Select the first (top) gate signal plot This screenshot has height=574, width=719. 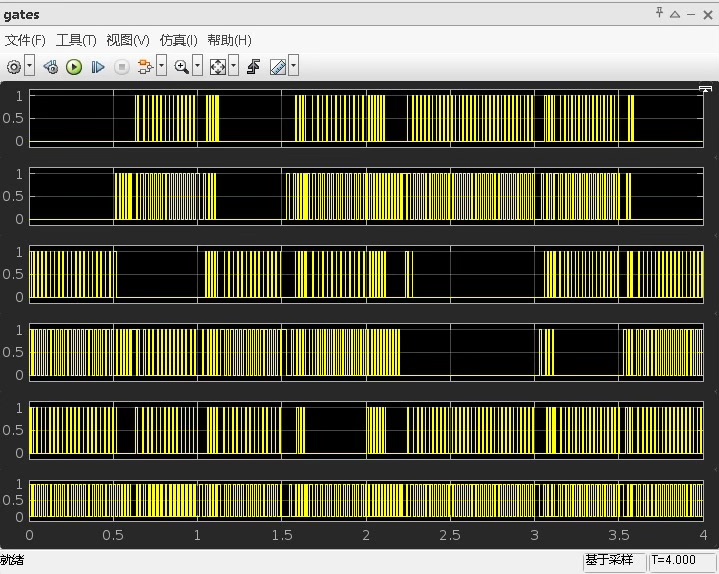pos(366,118)
